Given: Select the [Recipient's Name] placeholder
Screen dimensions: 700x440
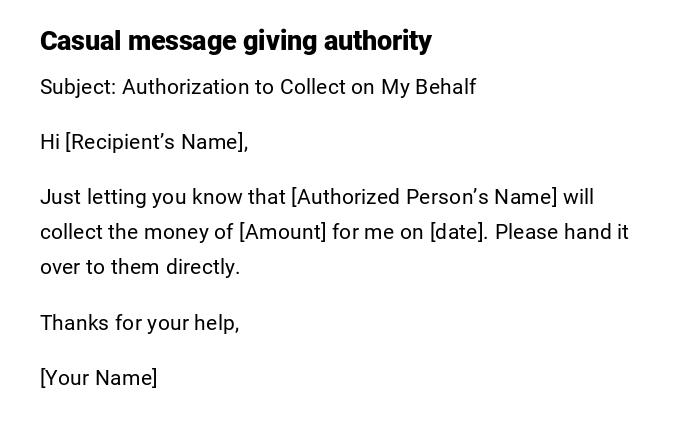Looking at the screenshot, I should (156, 142).
